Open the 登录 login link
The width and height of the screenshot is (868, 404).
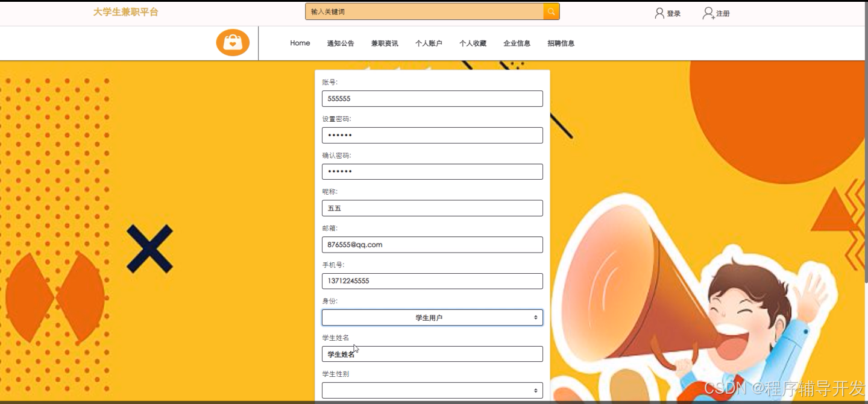[x=673, y=13]
